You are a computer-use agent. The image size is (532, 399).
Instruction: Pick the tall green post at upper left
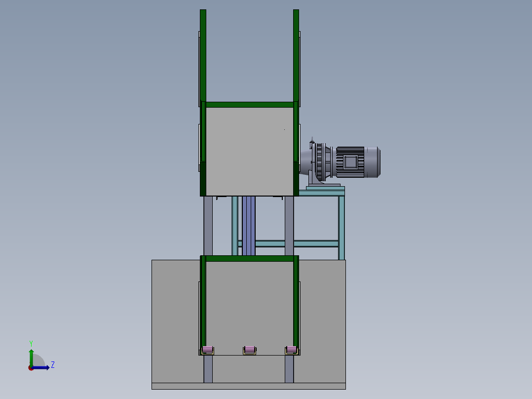pyautogui.click(x=203, y=55)
